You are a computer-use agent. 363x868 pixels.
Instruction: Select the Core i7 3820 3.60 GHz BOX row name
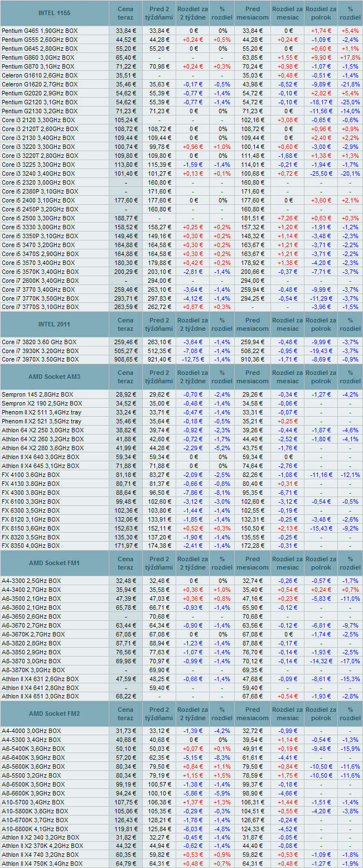[x=40, y=341]
